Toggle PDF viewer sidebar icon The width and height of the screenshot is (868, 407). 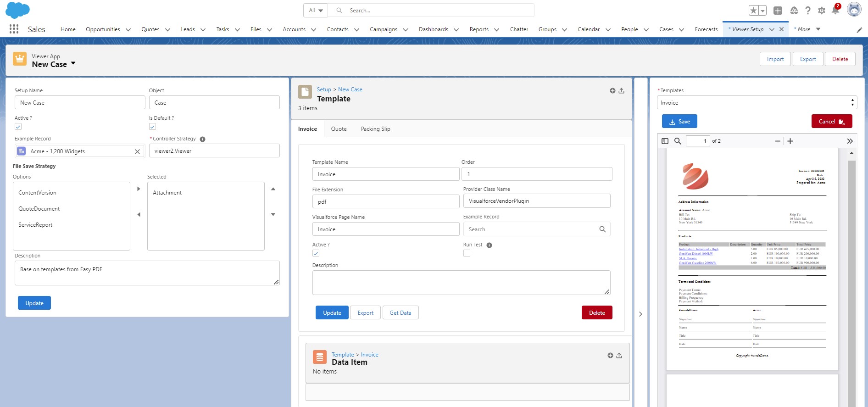665,141
